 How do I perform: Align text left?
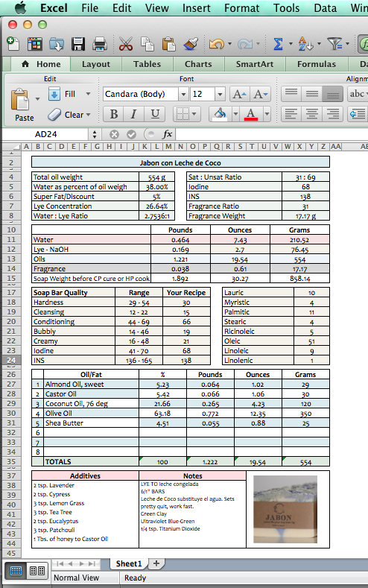click(x=291, y=114)
